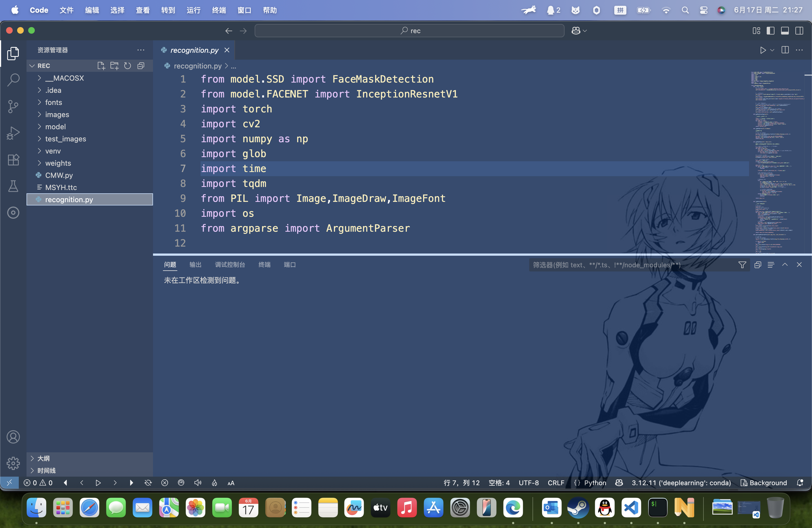Expand the .idea folder
This screenshot has height=528, width=812.
[x=89, y=90]
